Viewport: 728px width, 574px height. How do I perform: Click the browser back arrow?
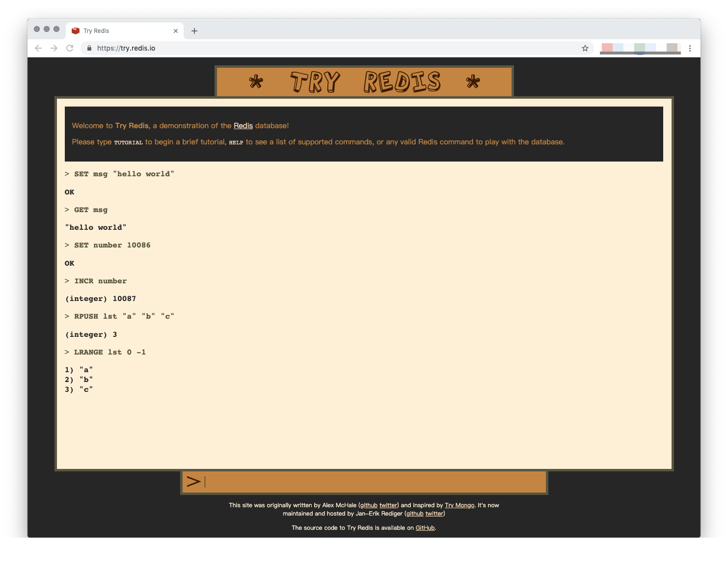tap(38, 48)
